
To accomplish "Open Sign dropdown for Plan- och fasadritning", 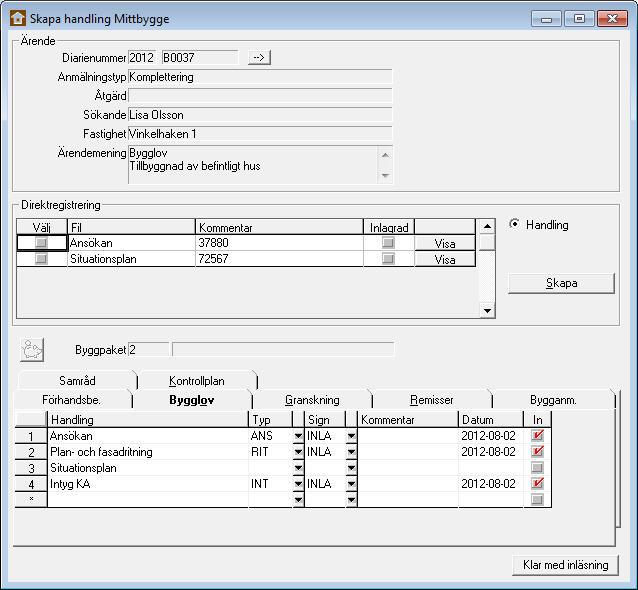I will coord(351,452).
